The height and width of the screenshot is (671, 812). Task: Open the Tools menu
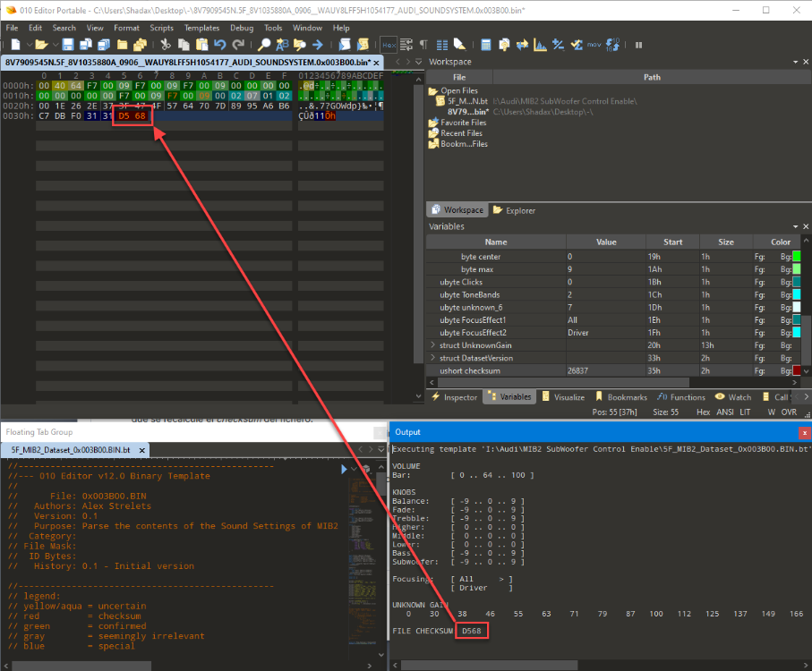(x=273, y=28)
